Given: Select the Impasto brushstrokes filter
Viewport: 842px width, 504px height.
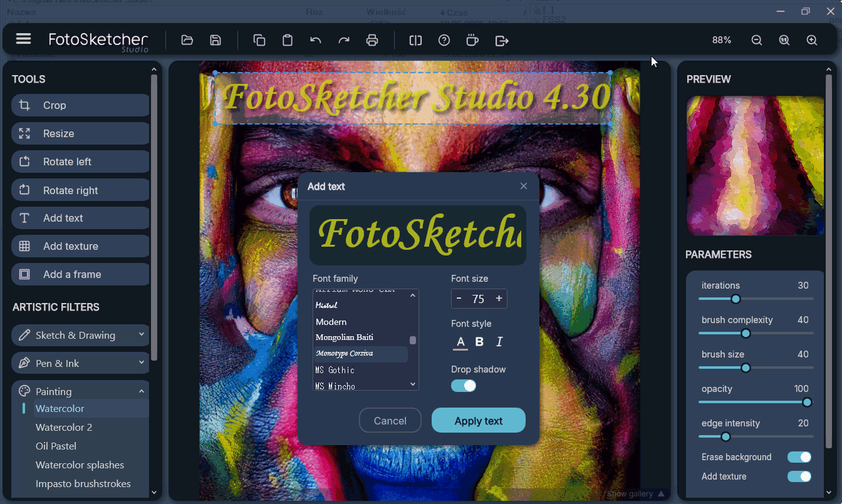Looking at the screenshot, I should [x=83, y=483].
